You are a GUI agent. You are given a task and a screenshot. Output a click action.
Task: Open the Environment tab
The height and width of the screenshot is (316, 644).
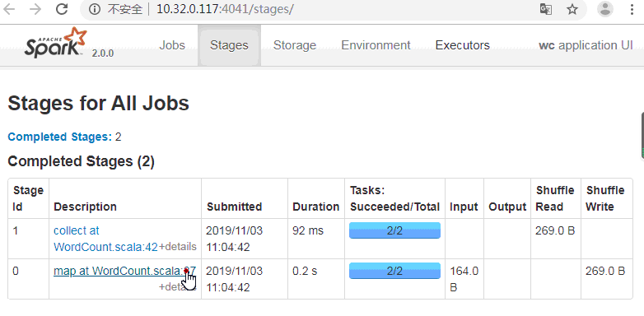(x=376, y=45)
